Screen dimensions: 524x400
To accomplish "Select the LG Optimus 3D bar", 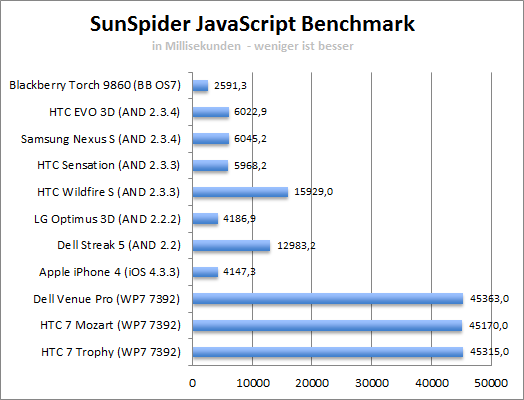I will point(205,219).
